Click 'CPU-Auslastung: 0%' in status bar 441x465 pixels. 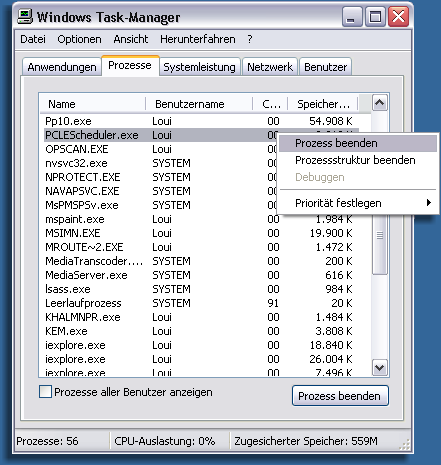pos(165,441)
